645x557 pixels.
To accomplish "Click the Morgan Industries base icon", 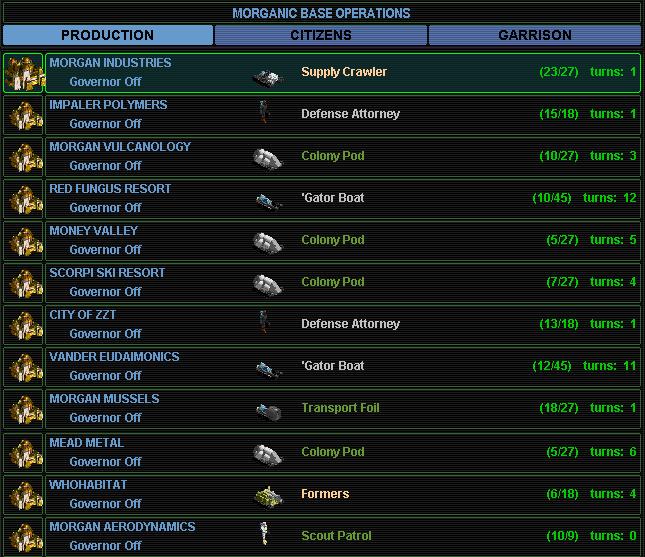I will click(x=23, y=73).
